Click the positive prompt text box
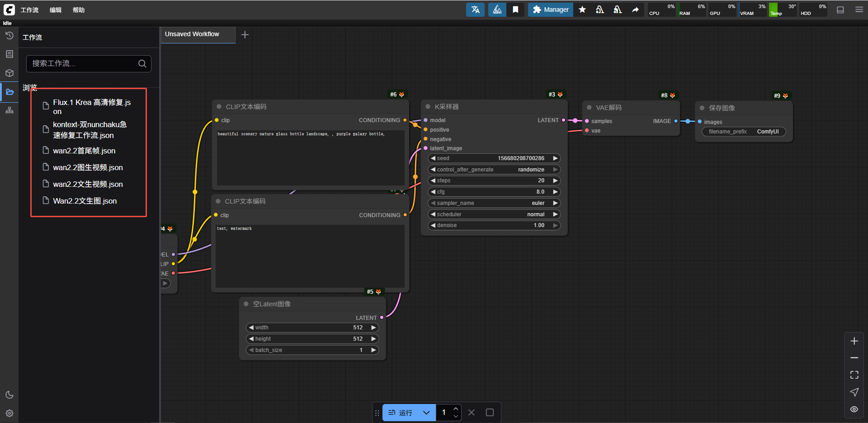 pos(311,157)
